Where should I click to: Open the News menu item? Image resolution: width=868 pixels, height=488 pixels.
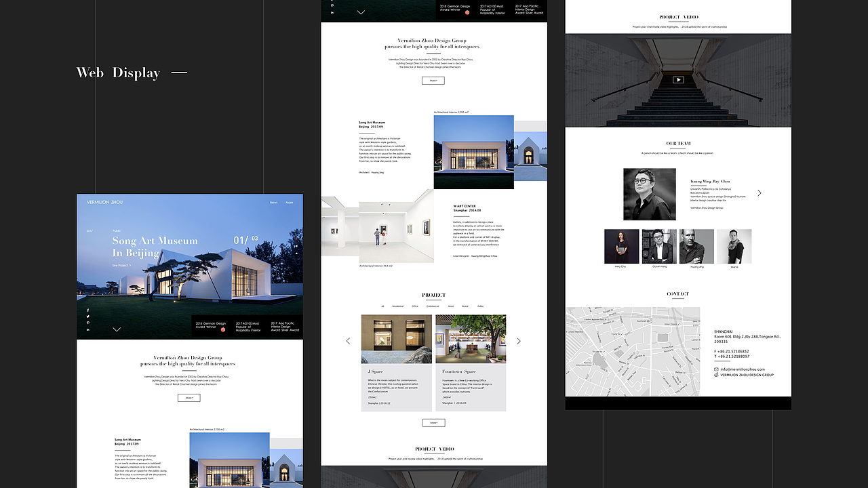273,203
